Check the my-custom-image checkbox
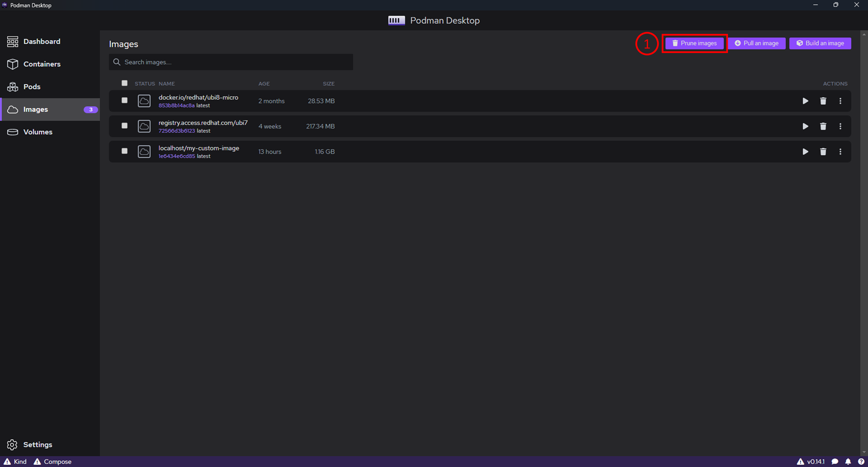 (124, 151)
